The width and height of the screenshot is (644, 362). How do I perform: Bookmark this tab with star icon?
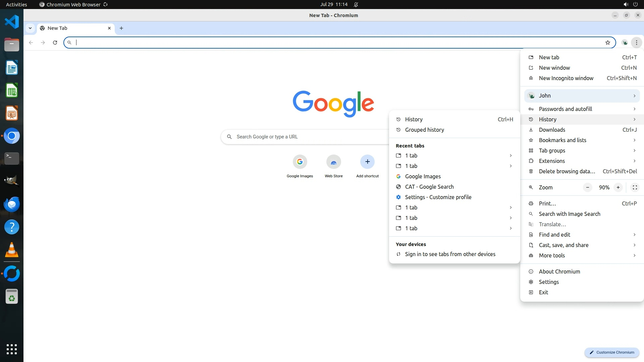point(607,43)
